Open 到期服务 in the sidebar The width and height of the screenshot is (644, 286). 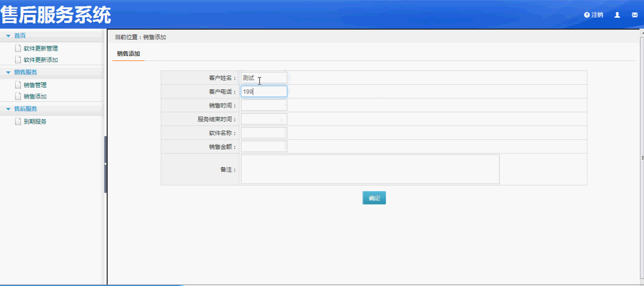35,122
